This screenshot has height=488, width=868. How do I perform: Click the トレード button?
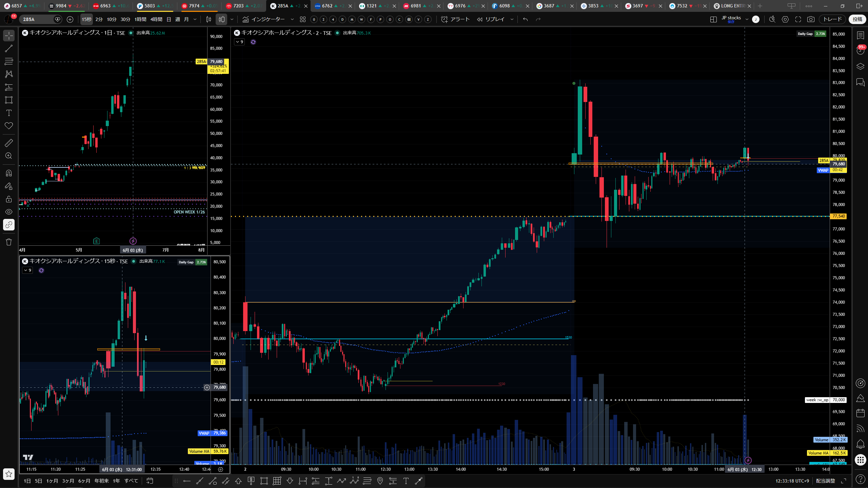[832, 19]
